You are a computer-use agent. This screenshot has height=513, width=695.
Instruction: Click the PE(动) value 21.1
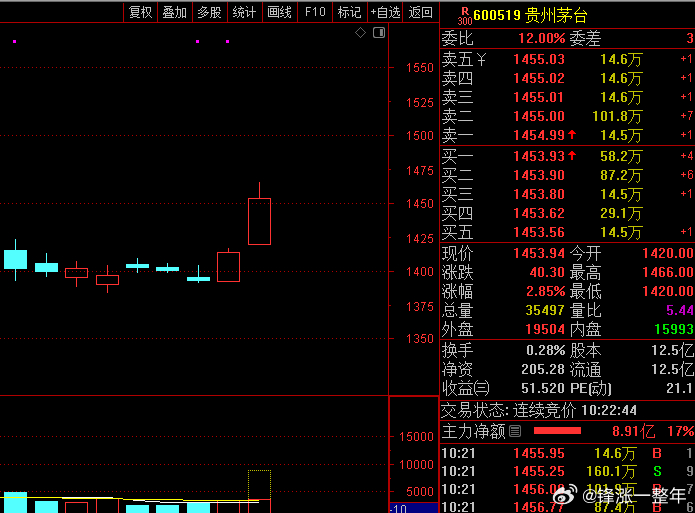click(x=679, y=388)
